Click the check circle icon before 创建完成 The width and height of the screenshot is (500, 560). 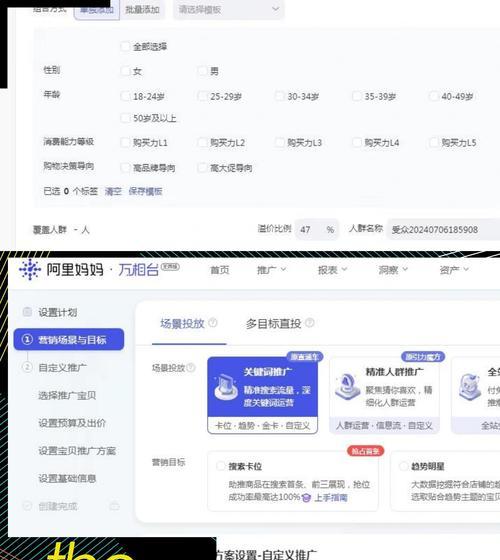click(x=27, y=506)
